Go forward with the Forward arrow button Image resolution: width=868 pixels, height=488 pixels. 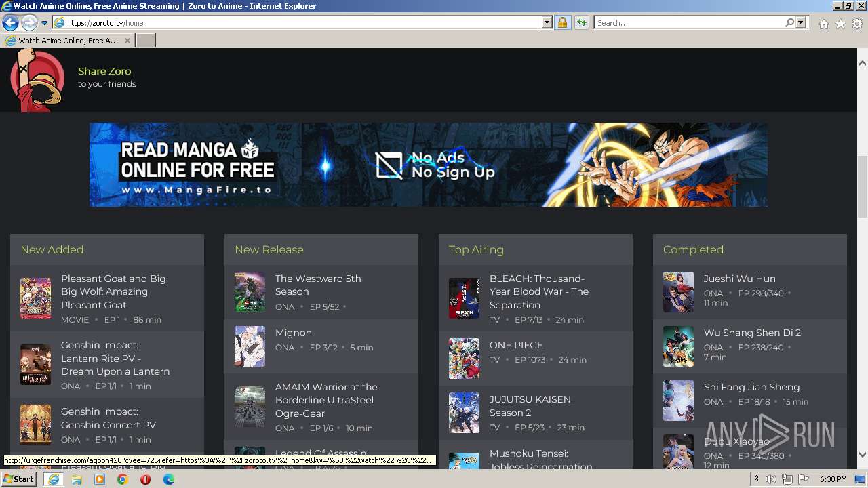pos(29,23)
